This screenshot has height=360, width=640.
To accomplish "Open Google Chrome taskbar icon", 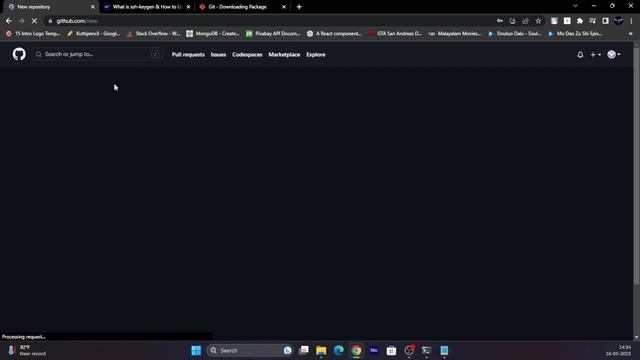I will pyautogui.click(x=356, y=351).
